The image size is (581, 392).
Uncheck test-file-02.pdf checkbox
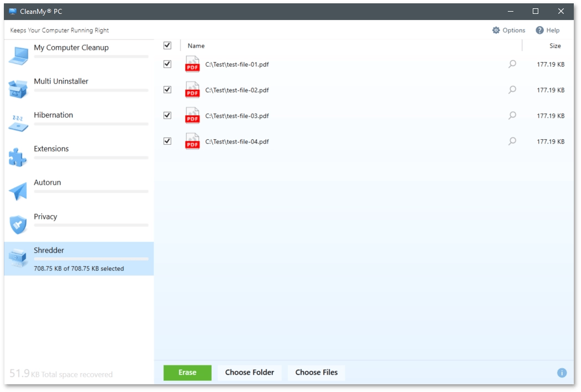click(x=167, y=90)
